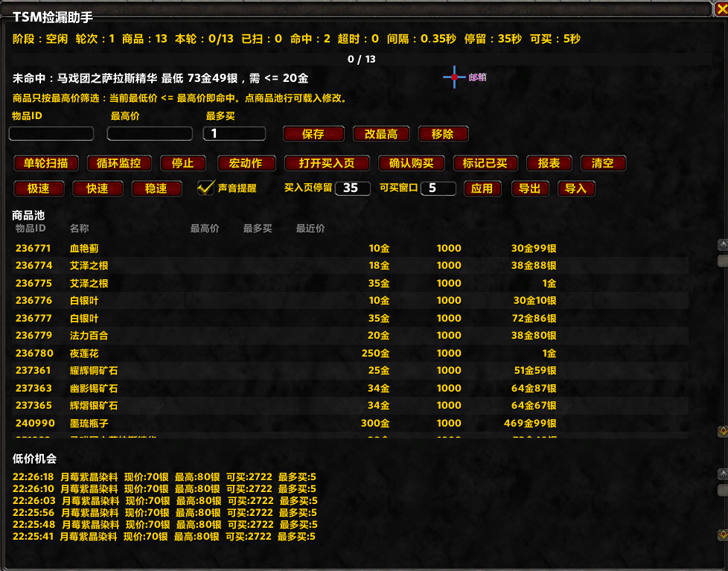This screenshot has width=728, height=571.
Task: Select the 夜莲花 item row
Action: (350, 354)
